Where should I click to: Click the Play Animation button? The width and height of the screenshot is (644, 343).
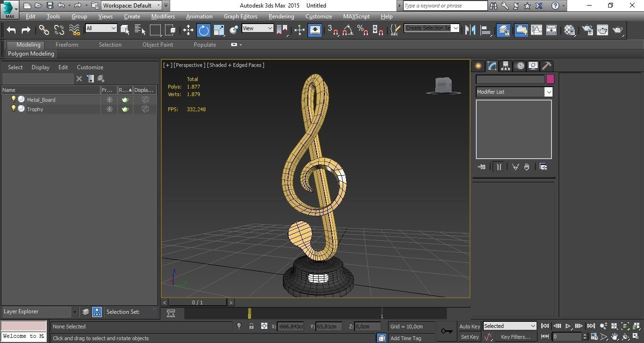568,326
